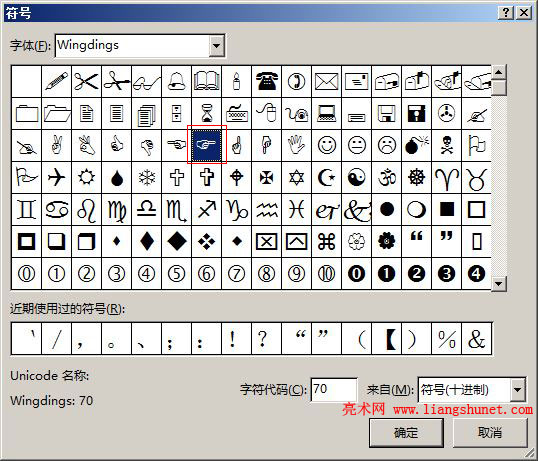Screen dimensions: 538x461
Task: Pick the airplane symbol
Action: pos(57,177)
